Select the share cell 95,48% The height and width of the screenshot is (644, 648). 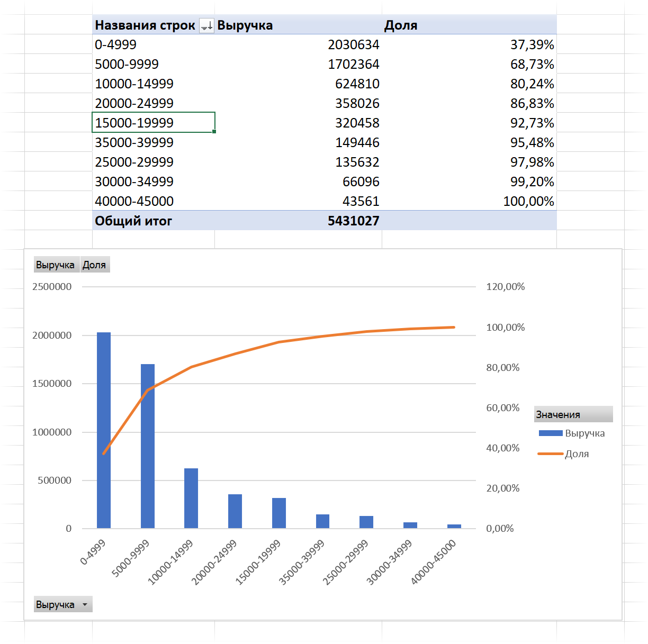[x=469, y=143]
